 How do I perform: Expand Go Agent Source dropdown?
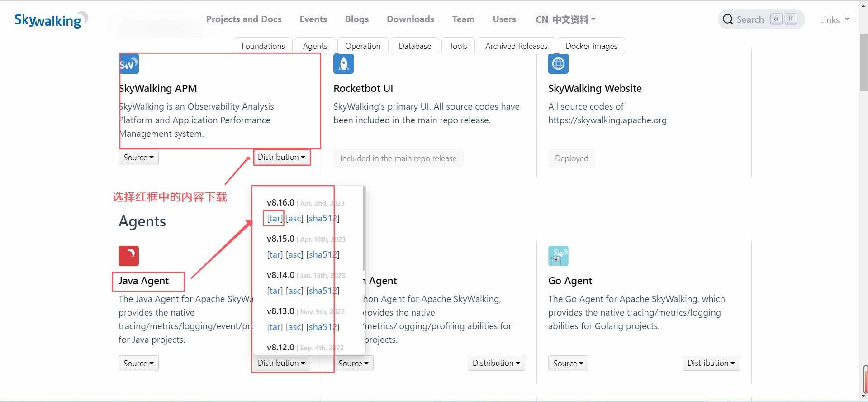(x=568, y=364)
